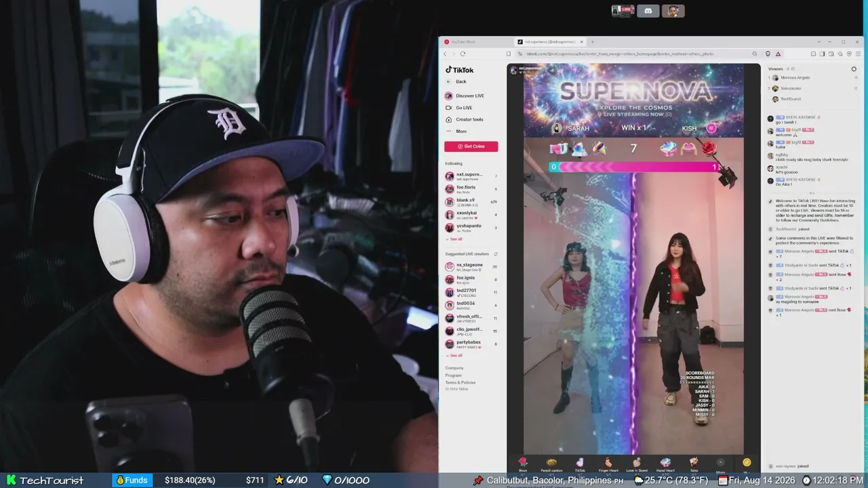
Task: Send a Taho gift
Action: click(694, 464)
